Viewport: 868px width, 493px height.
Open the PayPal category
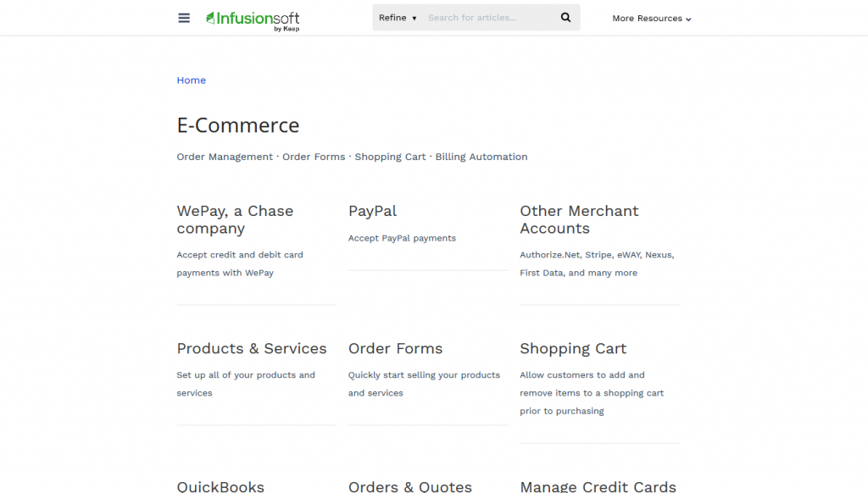[373, 211]
